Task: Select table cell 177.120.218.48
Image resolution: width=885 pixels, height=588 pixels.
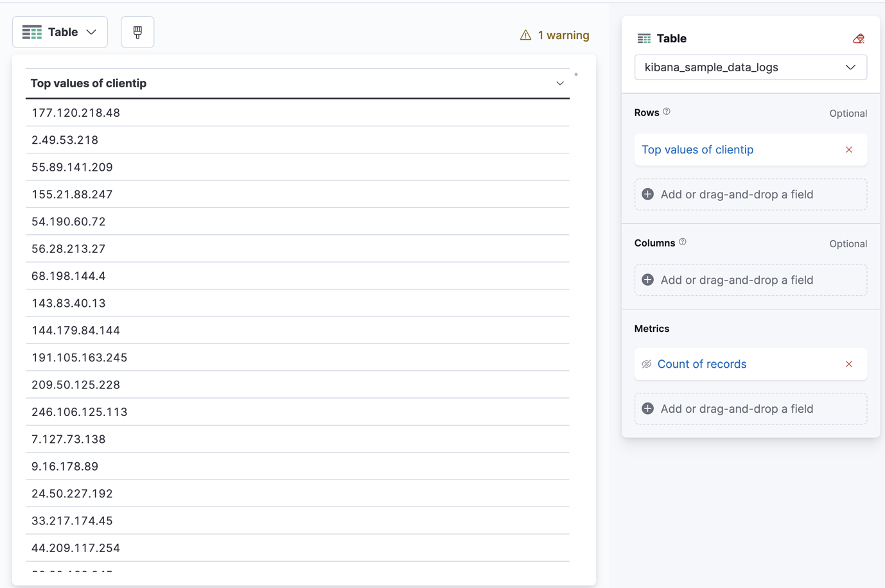Action: (76, 113)
